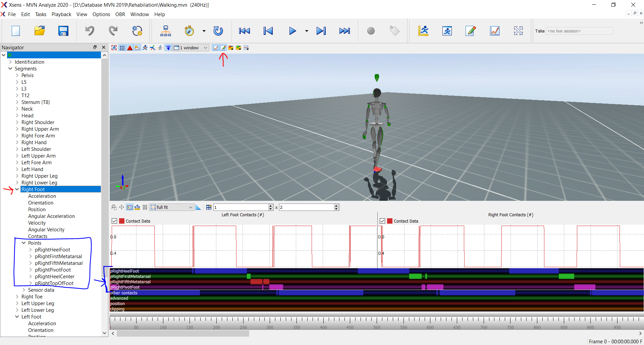Click the Take session name field

coord(579,31)
